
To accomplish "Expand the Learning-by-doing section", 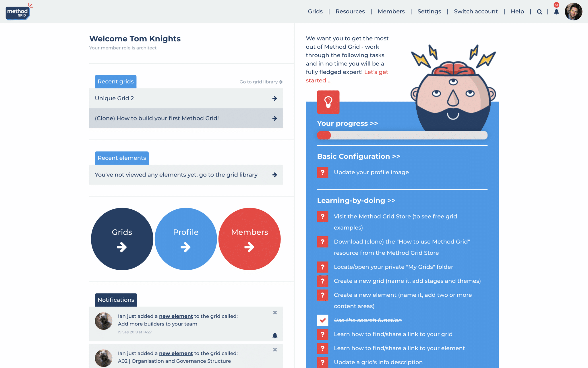I will [x=356, y=201].
